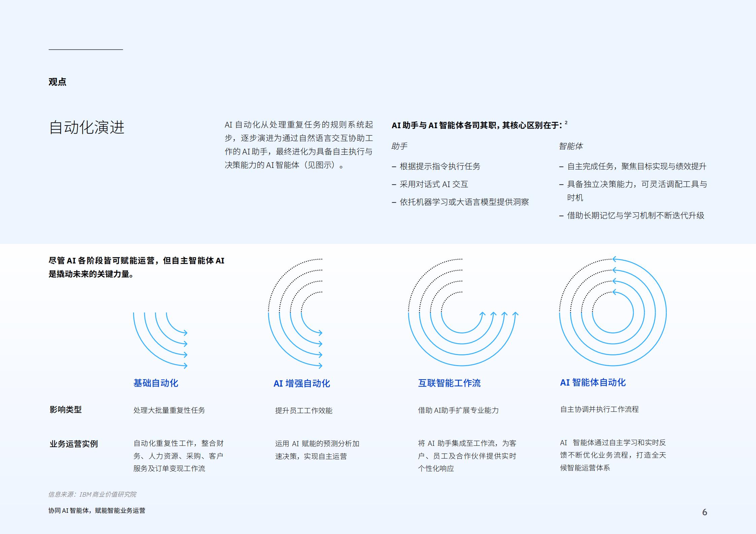Click the 互联智能工作流 semicircle arrows diagram

coord(463,313)
